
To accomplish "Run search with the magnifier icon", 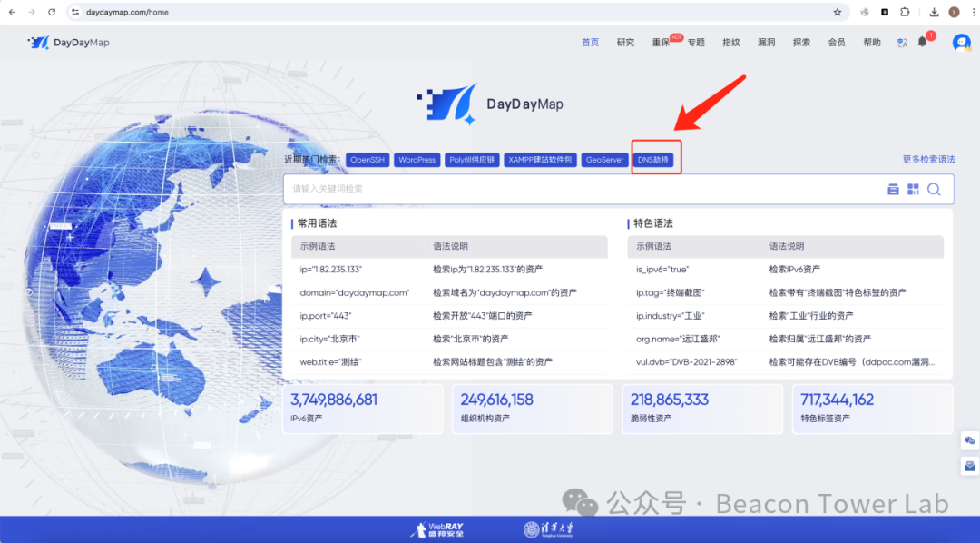I will tap(934, 189).
